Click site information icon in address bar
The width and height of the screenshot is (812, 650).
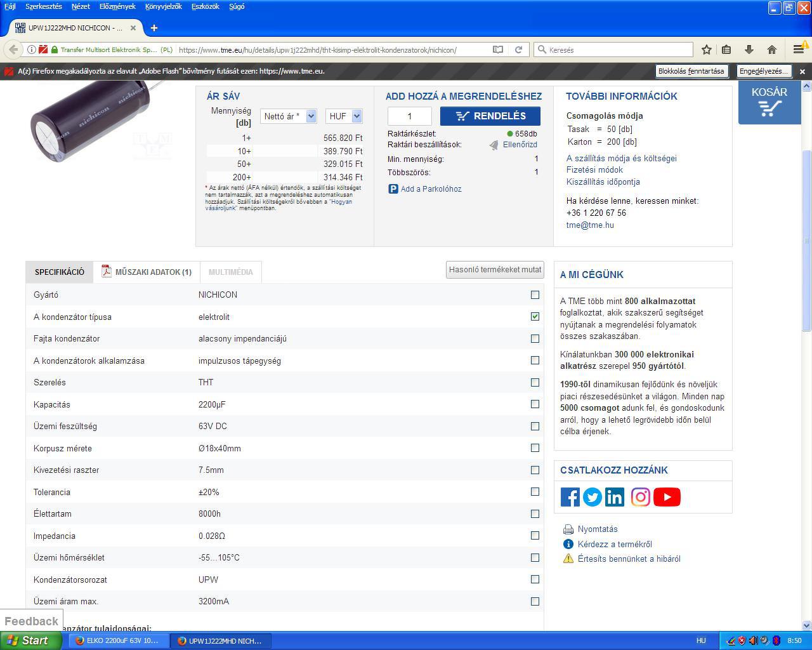[31, 50]
